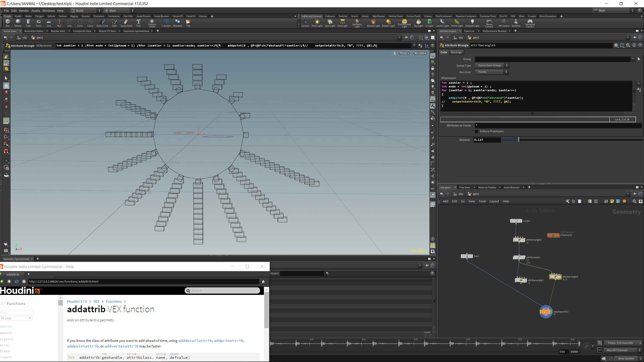Screen dimensions: 644x362
Task: Select the Sphere shelf tool
Action: click(x=18, y=23)
